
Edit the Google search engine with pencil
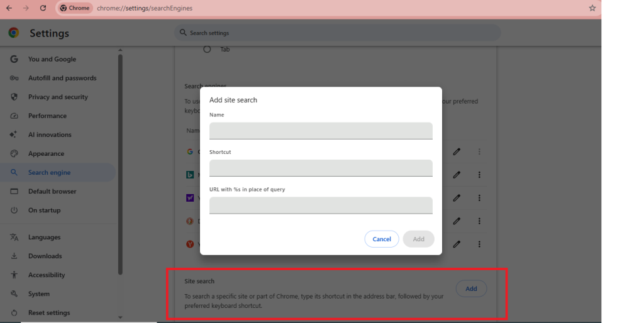[457, 152]
